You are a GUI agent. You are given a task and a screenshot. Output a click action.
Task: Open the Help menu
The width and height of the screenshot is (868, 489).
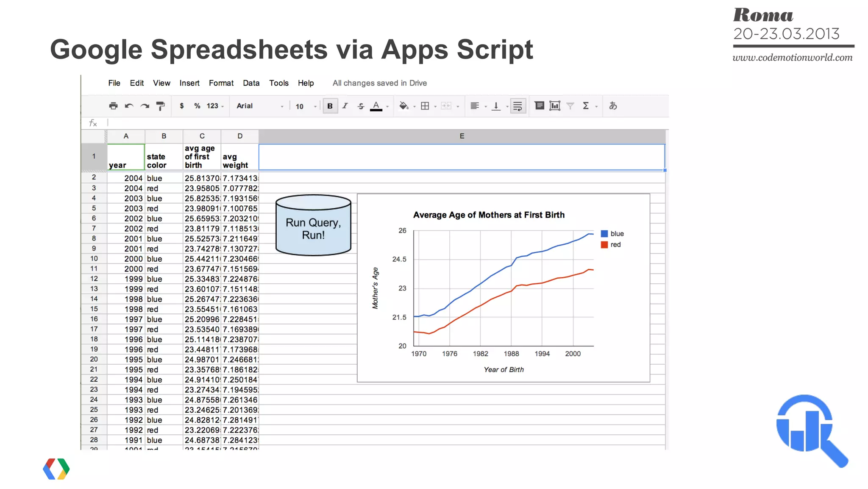(306, 83)
